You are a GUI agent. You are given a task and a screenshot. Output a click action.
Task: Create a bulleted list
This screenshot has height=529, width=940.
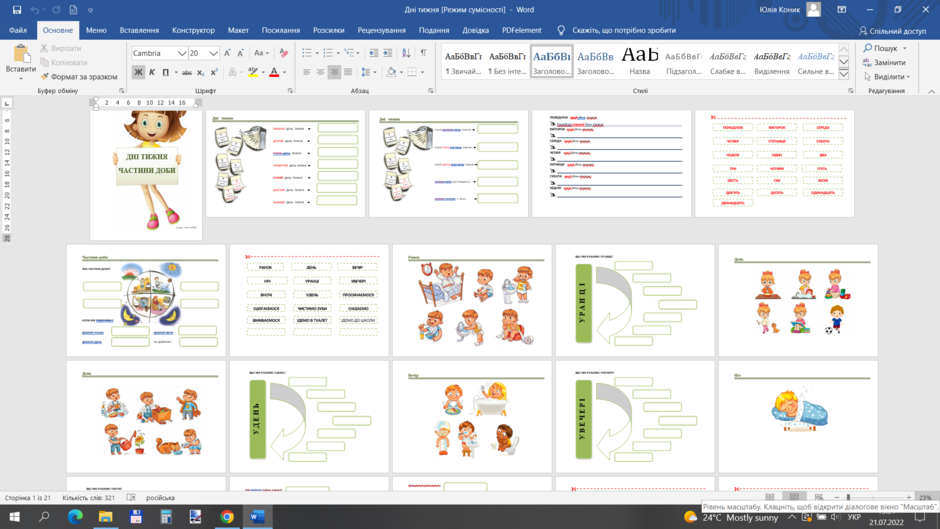click(307, 53)
